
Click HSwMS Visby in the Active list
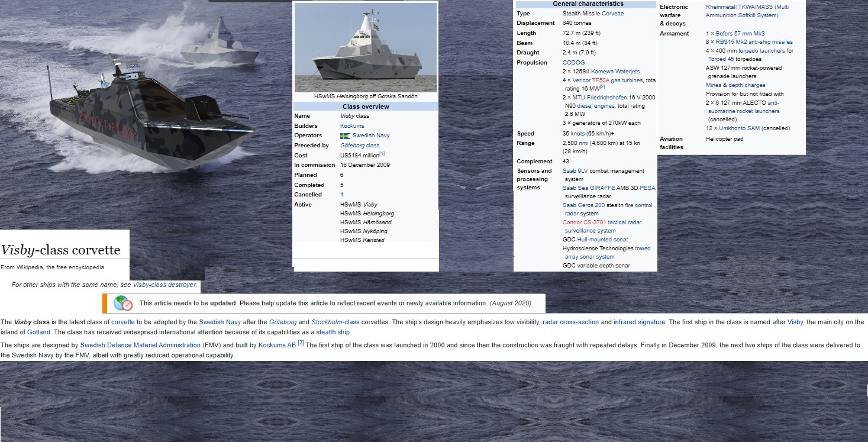pyautogui.click(x=359, y=205)
